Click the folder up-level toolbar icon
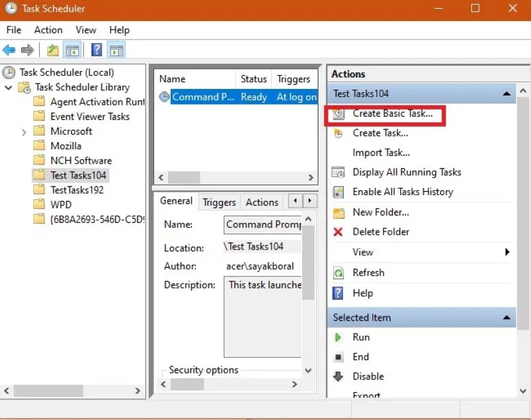The width and height of the screenshot is (531, 420). tap(53, 50)
